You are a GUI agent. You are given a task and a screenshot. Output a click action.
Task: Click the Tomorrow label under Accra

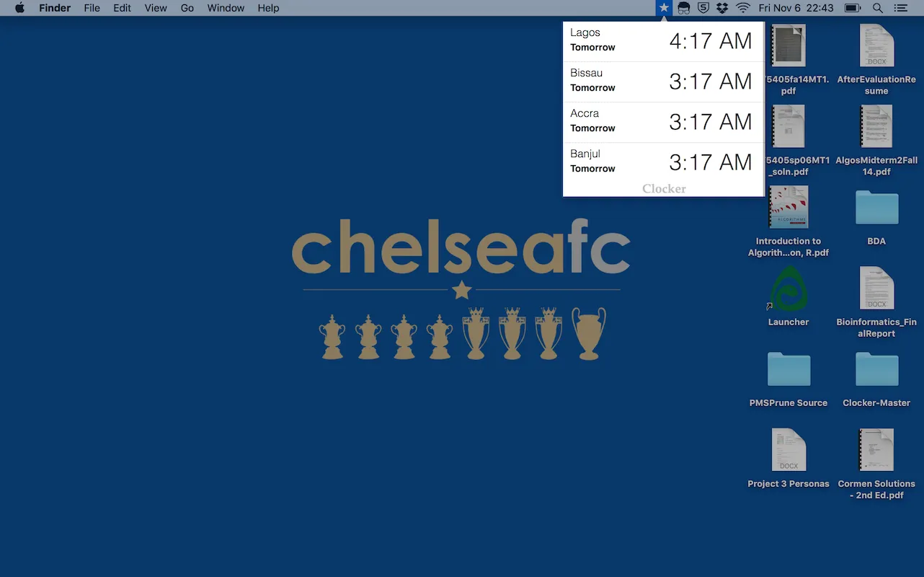coord(592,128)
